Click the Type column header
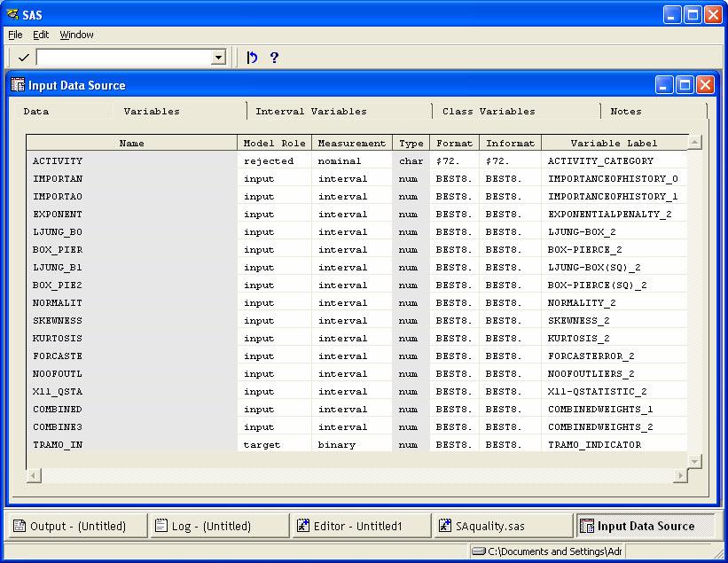Screen dimensions: 728x563 411,143
